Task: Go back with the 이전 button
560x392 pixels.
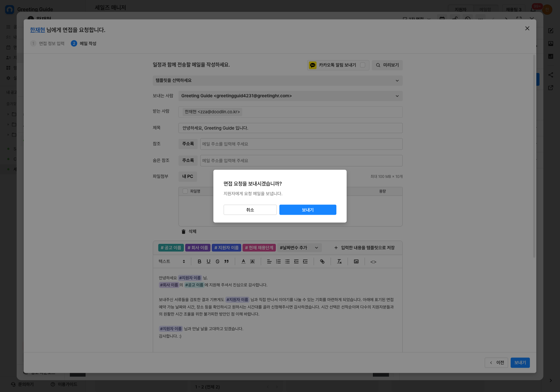Action: [496, 363]
